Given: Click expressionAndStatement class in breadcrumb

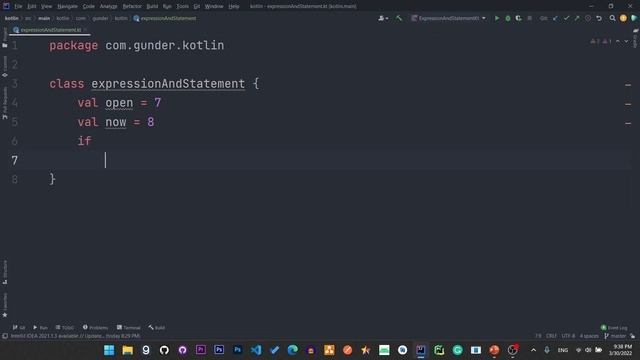Looking at the screenshot, I should coord(165,18).
